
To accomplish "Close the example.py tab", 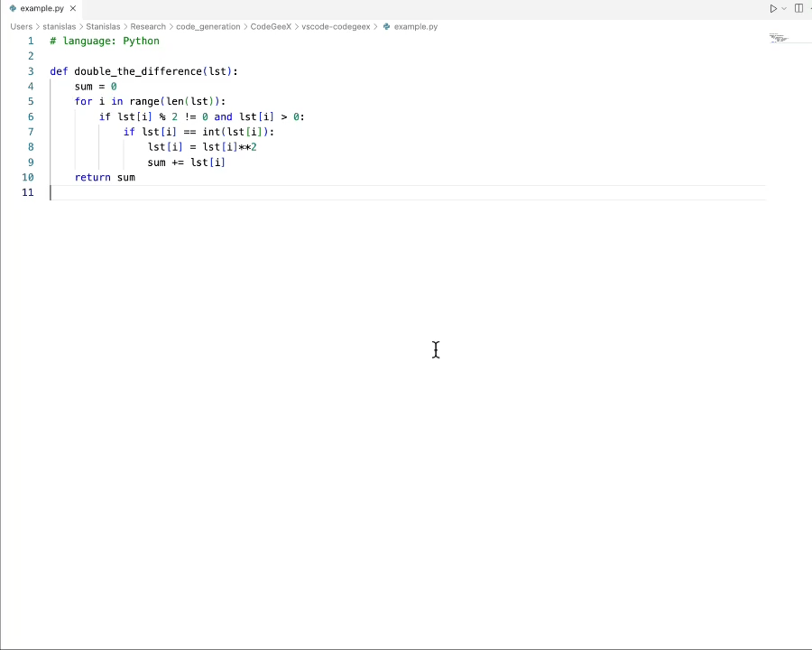I will coord(73,8).
